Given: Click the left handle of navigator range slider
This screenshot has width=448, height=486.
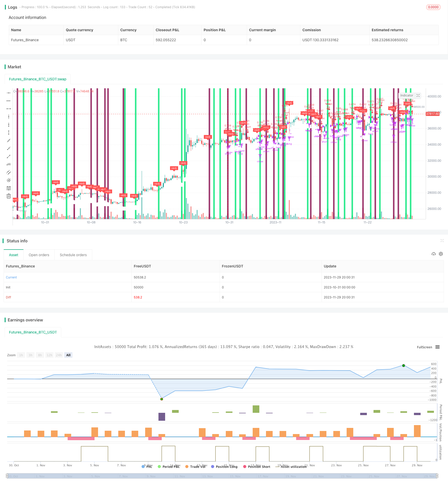Looking at the screenshot, I should tap(7, 476).
